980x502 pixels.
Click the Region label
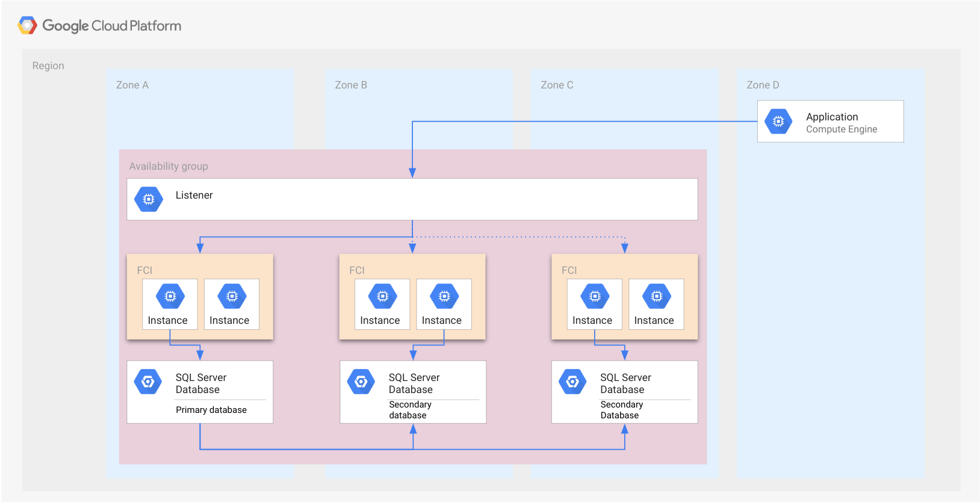point(48,66)
